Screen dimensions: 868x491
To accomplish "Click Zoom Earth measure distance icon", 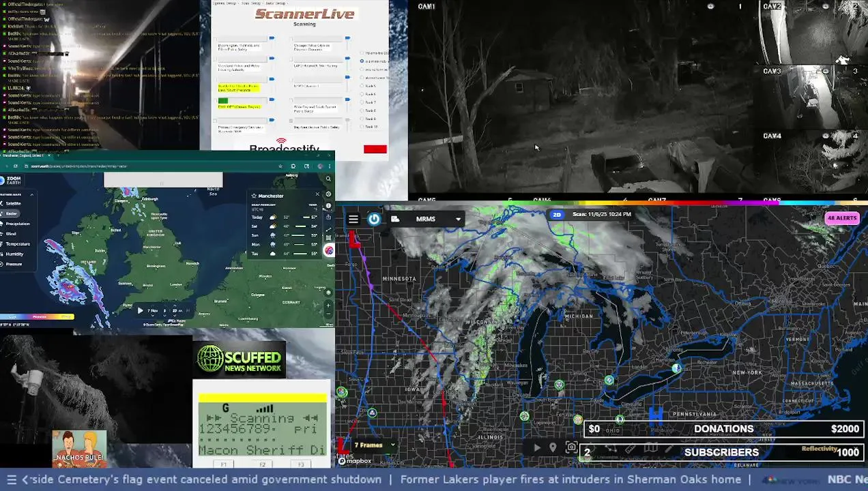I will point(328,230).
